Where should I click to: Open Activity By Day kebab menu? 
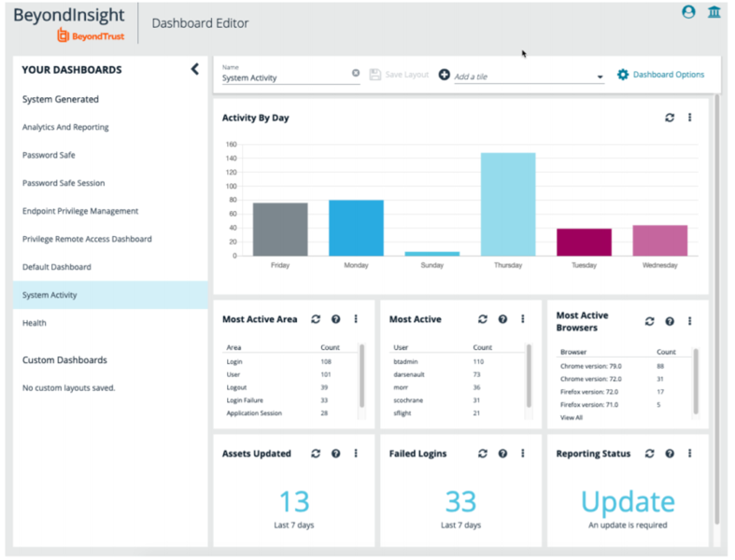[690, 118]
